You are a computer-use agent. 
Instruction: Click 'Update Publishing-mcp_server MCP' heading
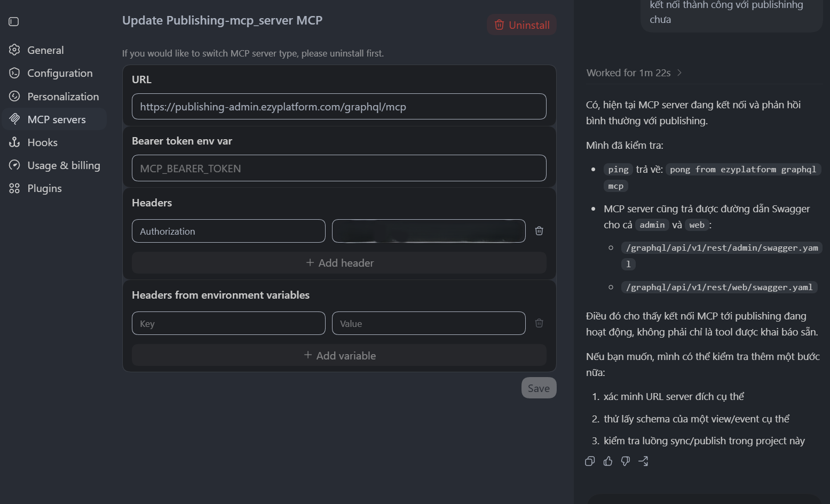(x=222, y=20)
